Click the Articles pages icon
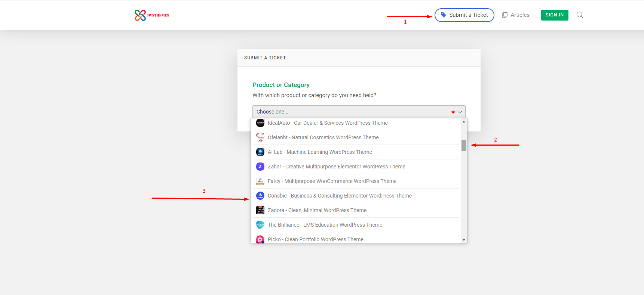This screenshot has width=644, height=295. tap(505, 15)
